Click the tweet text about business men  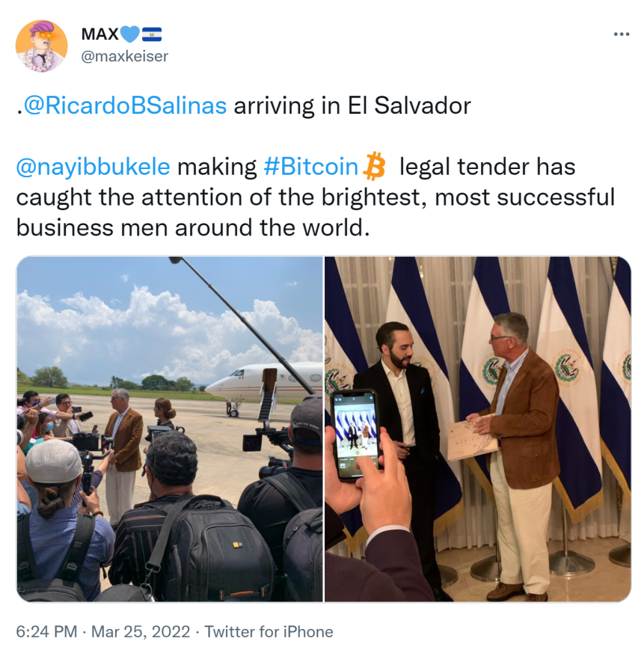pos(316,197)
